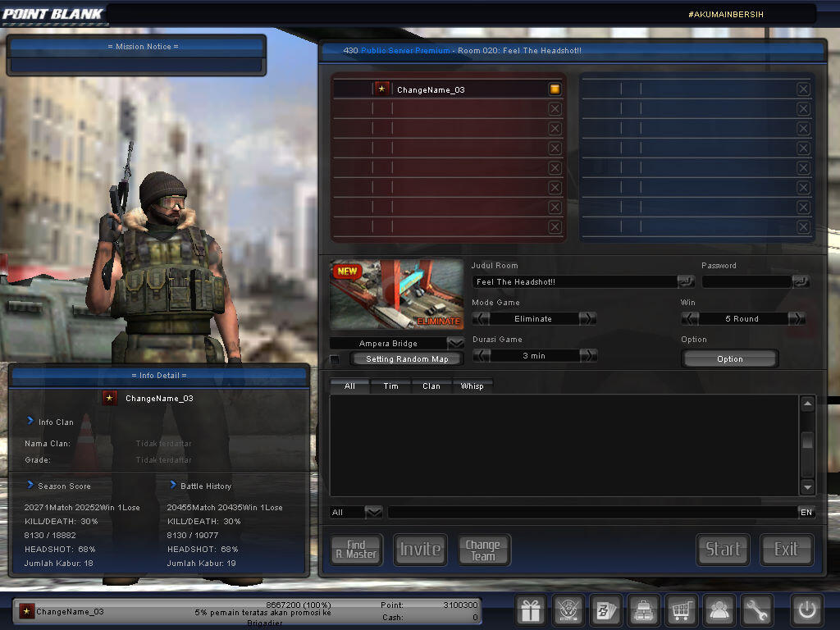Click Mission Notice header

[x=143, y=47]
